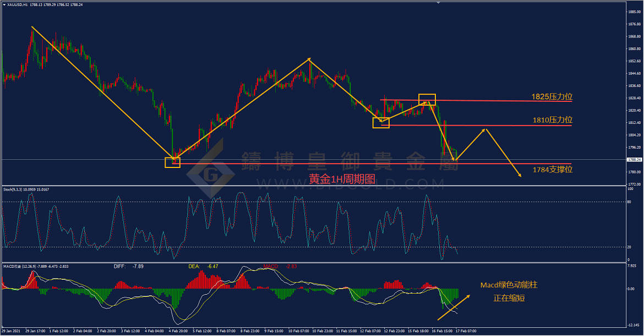Click the Macd绿色动能柱 annotation text

click(x=509, y=285)
